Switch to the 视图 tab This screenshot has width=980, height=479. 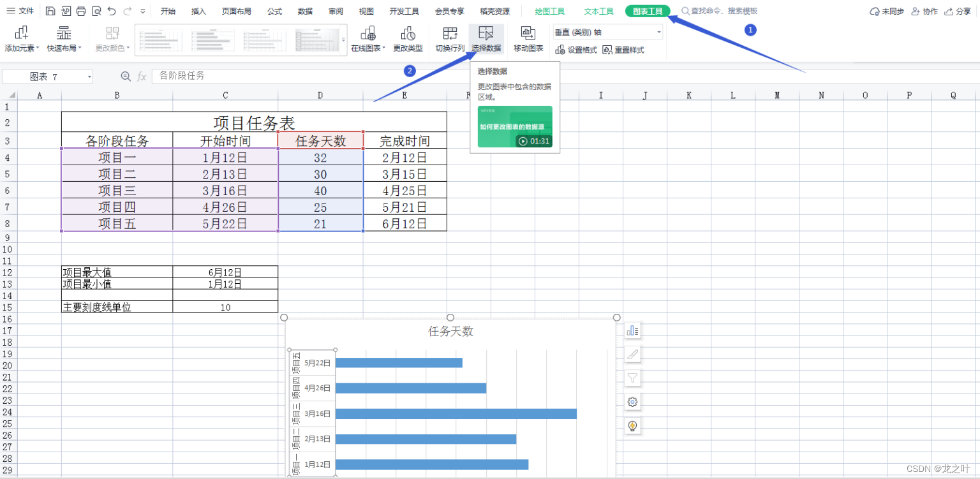(x=366, y=11)
